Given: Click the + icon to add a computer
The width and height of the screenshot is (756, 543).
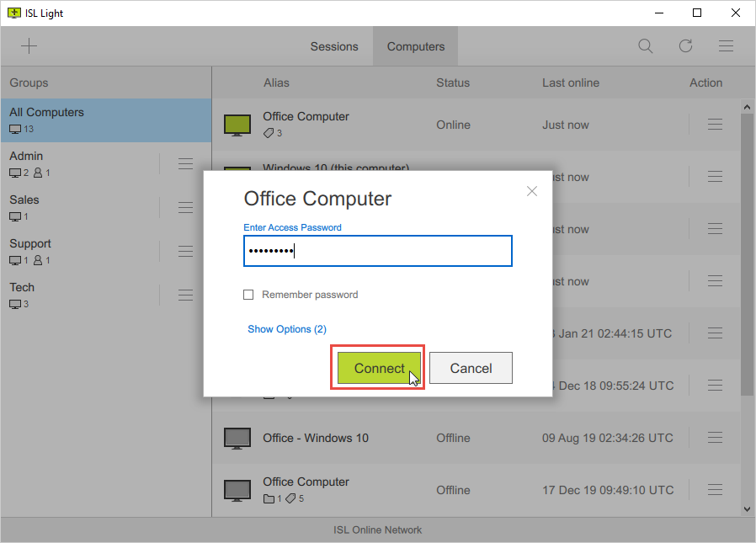Looking at the screenshot, I should (x=29, y=45).
